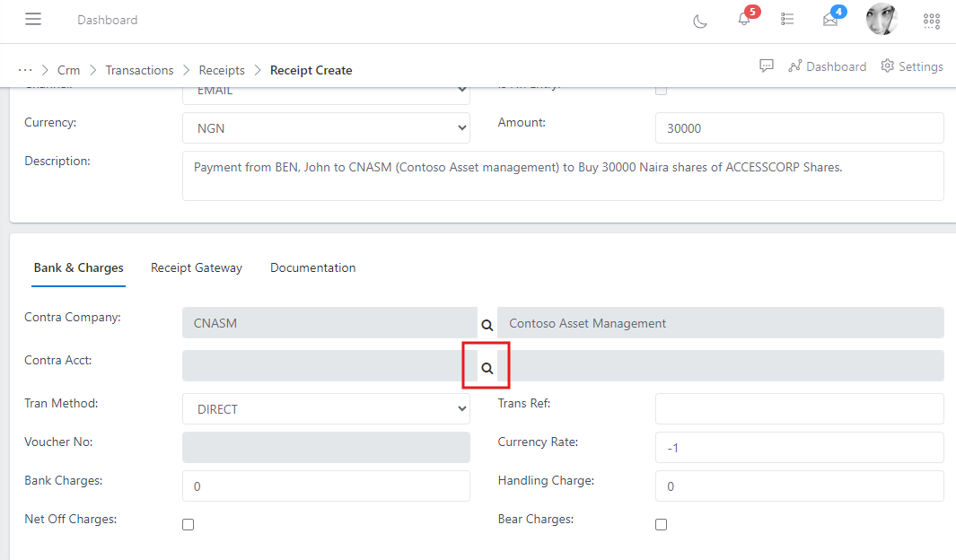Open the Documentation tab
The height and width of the screenshot is (560, 956).
pyautogui.click(x=312, y=267)
